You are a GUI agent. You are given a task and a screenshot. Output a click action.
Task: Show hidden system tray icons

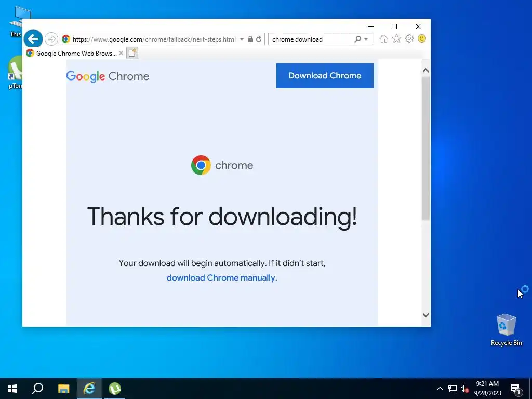coord(440,389)
